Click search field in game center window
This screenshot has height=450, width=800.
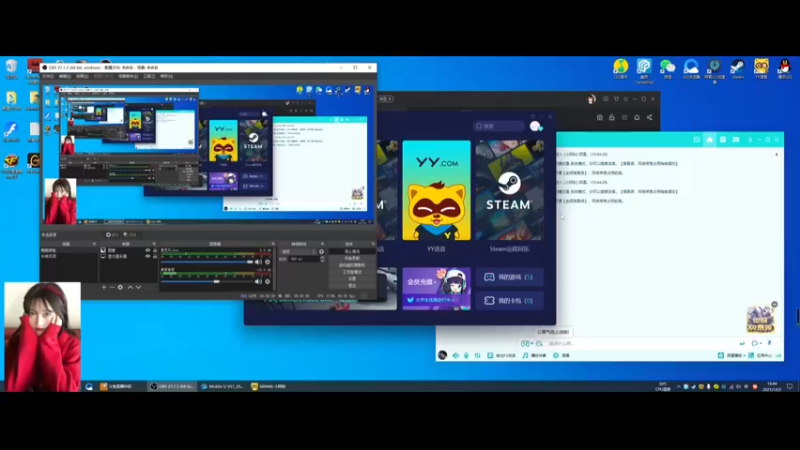click(498, 126)
